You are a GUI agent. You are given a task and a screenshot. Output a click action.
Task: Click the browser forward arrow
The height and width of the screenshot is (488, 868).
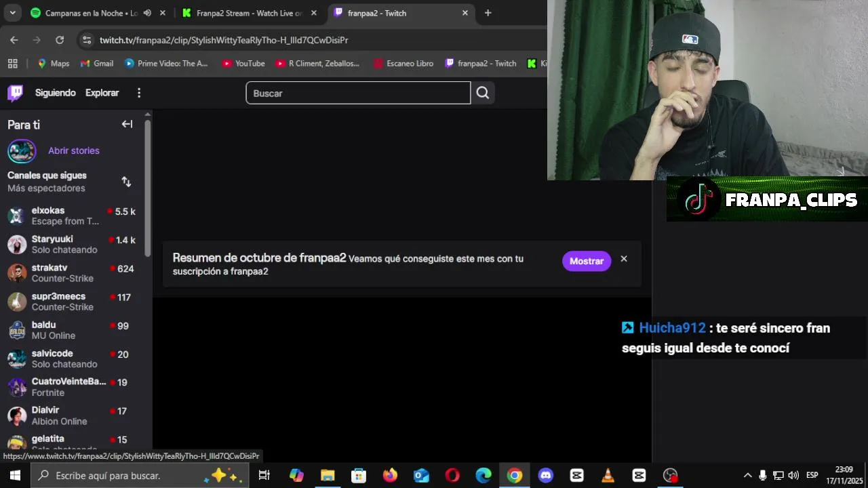point(37,40)
